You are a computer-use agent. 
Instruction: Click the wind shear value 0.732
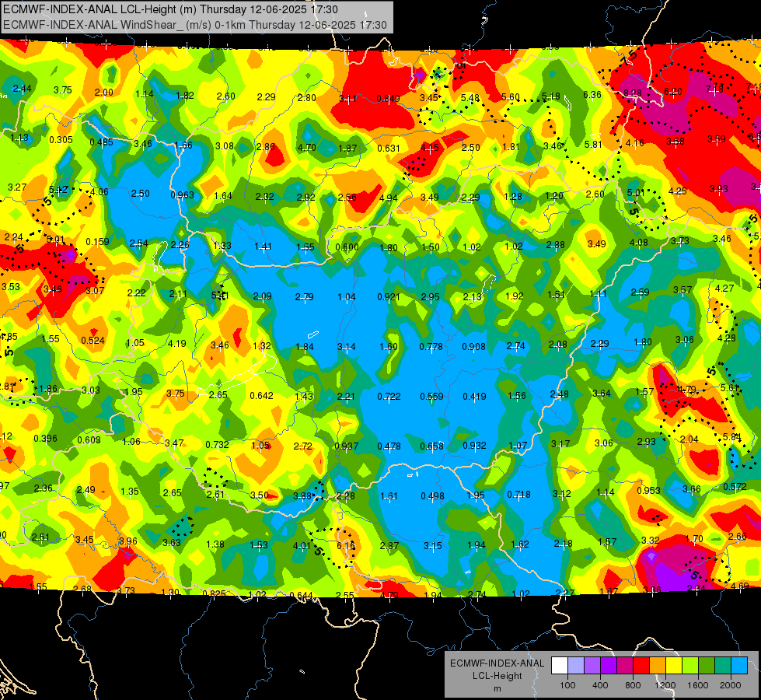tap(217, 444)
